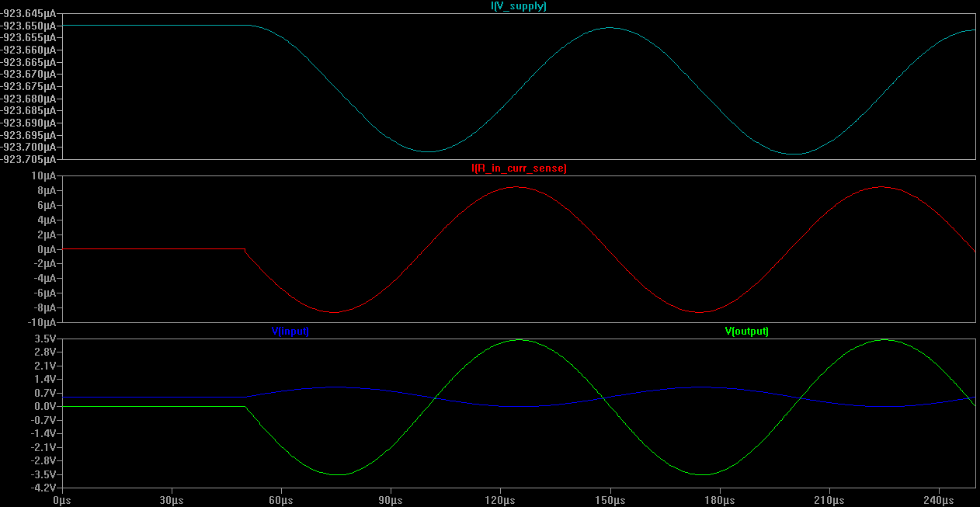This screenshot has height=507, width=980.
Task: Click the V(output) trace label
Action: click(x=746, y=331)
